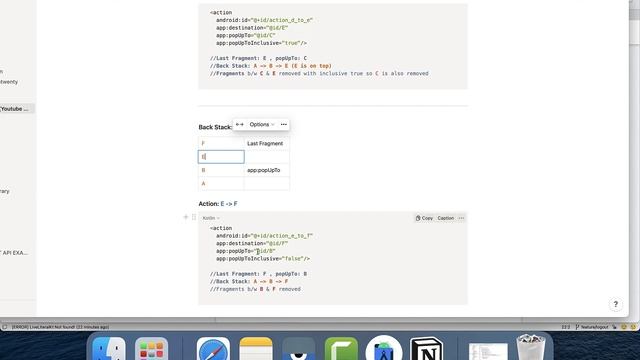Click the focused table cell containing E
Image resolution: width=640 pixels, height=360 pixels.
pos(221,157)
